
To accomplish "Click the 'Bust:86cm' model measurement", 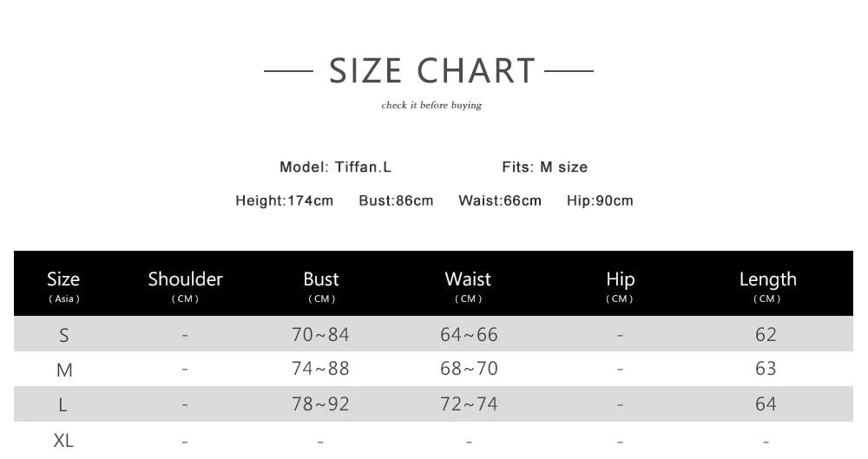I will coord(396,200).
